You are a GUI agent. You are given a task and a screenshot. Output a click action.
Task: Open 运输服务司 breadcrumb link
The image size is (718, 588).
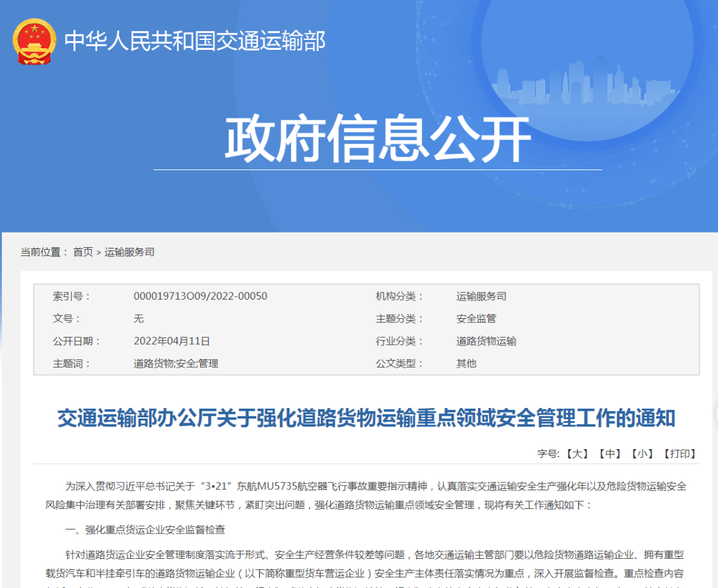(130, 252)
